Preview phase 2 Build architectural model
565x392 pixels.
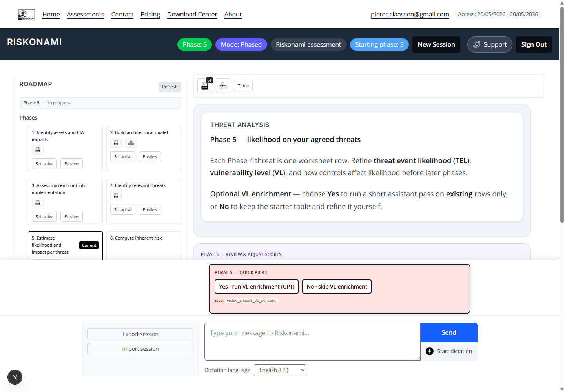pos(150,157)
